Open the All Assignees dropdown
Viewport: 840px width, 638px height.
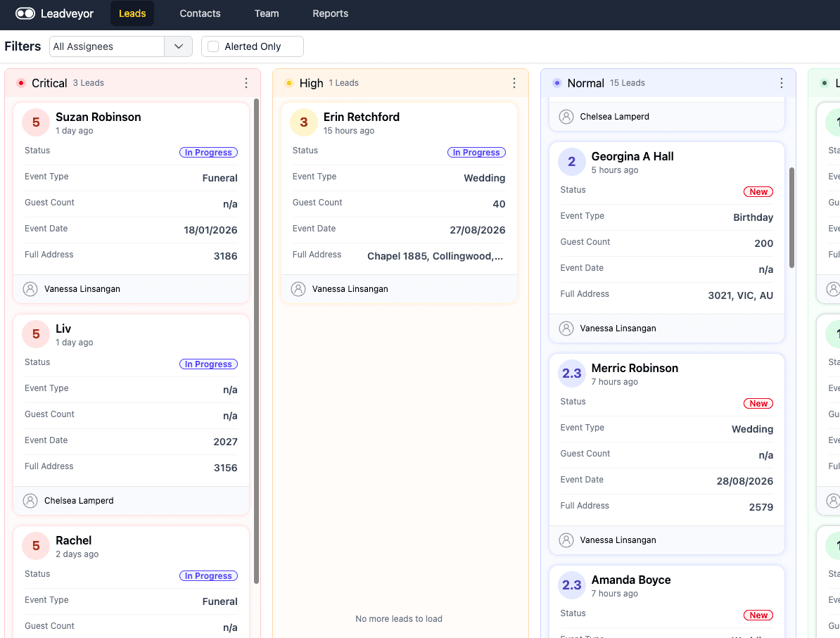178,46
